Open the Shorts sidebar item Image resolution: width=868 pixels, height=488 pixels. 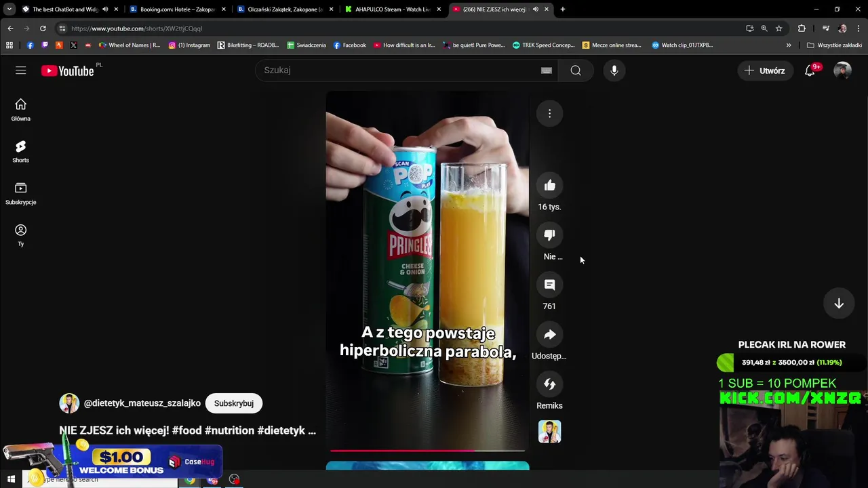20,151
